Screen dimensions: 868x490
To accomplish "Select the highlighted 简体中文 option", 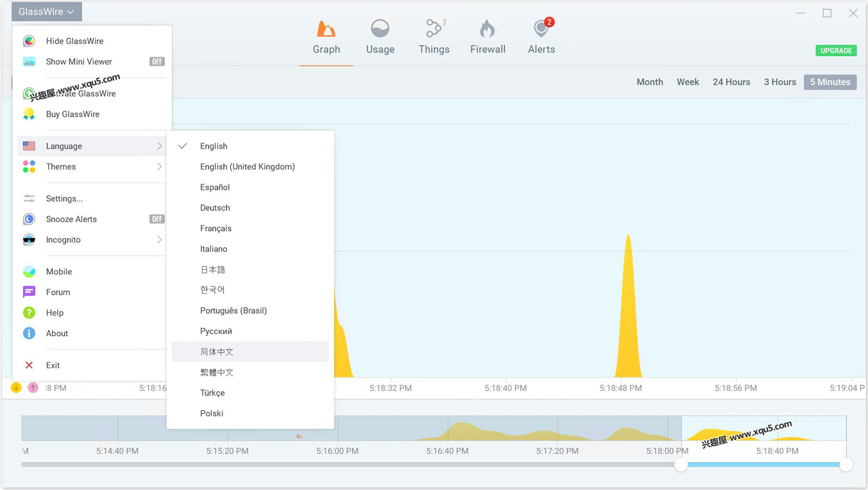I will (250, 352).
